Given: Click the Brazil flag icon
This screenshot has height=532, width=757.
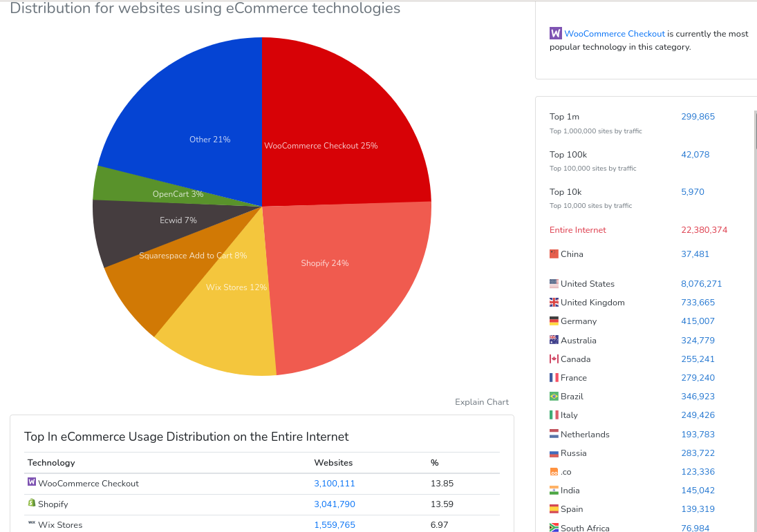Looking at the screenshot, I should (554, 396).
